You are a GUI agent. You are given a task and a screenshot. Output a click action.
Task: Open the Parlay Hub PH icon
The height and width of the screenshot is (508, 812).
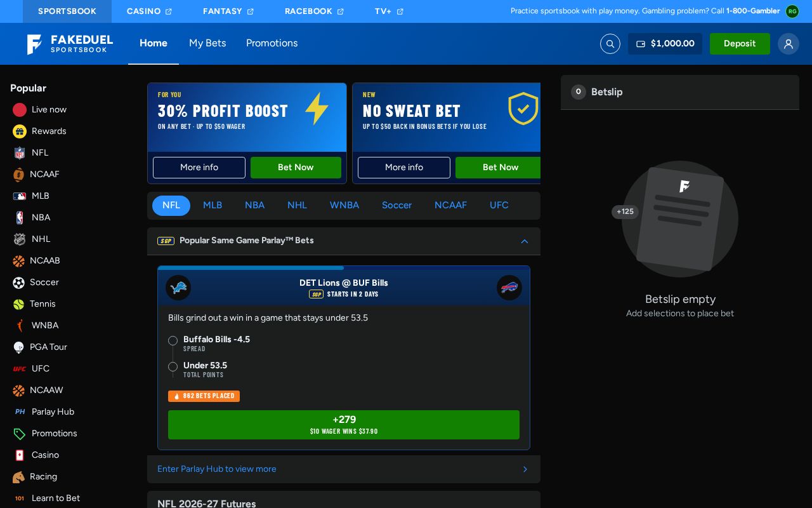[20, 412]
